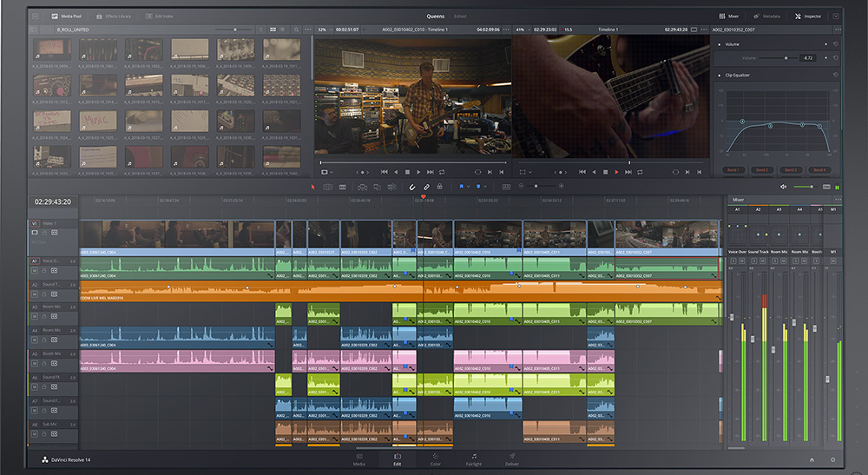Go to the home project manager icon
Image resolution: width=868 pixels, height=475 pixels.
(812, 459)
